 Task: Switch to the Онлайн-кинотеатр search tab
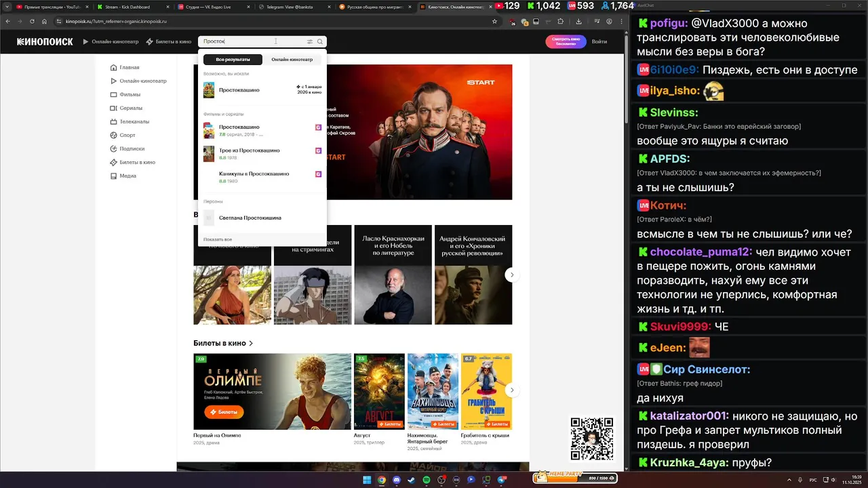tap(292, 60)
